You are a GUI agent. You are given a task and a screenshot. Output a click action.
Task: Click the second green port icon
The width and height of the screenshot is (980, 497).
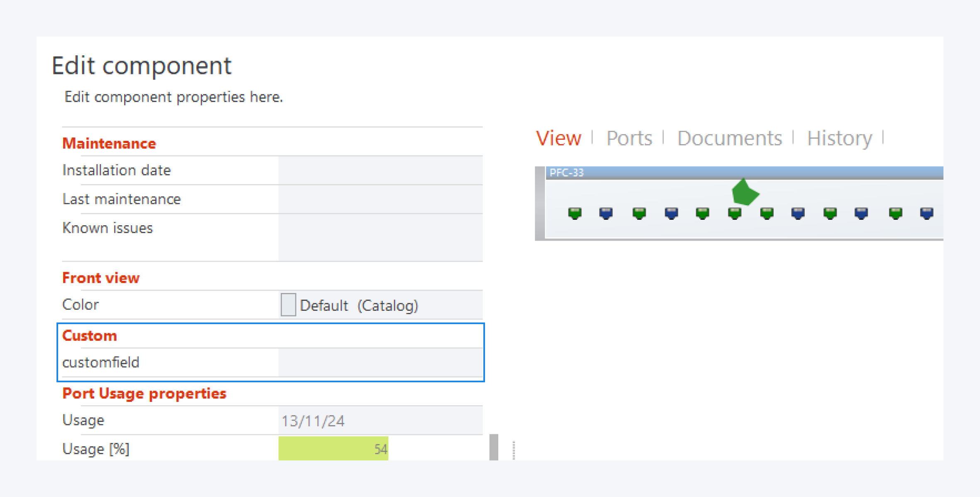coord(639,213)
